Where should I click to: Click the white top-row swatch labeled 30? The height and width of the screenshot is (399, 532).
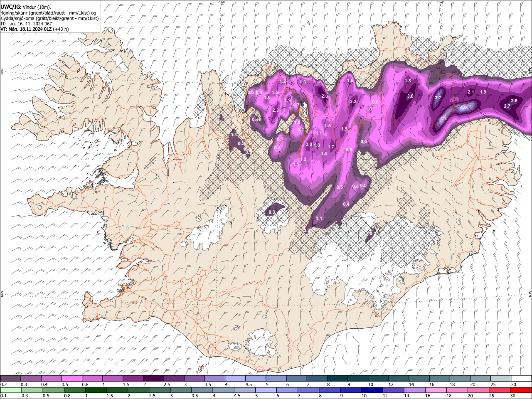tap(521, 378)
